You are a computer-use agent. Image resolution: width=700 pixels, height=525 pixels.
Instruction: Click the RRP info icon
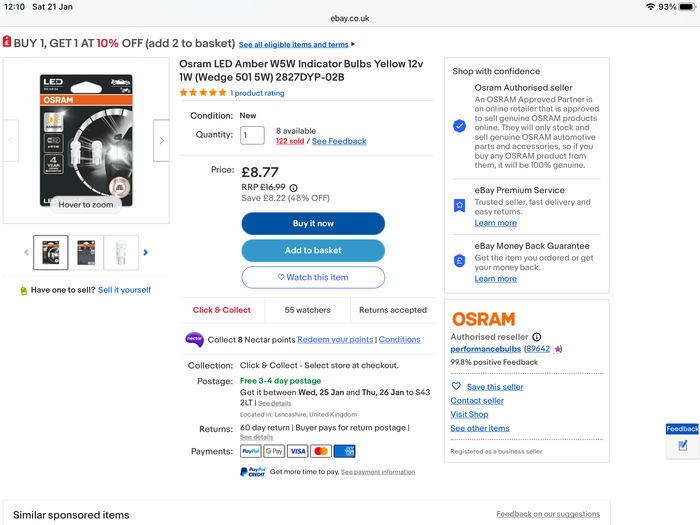pos(293,188)
